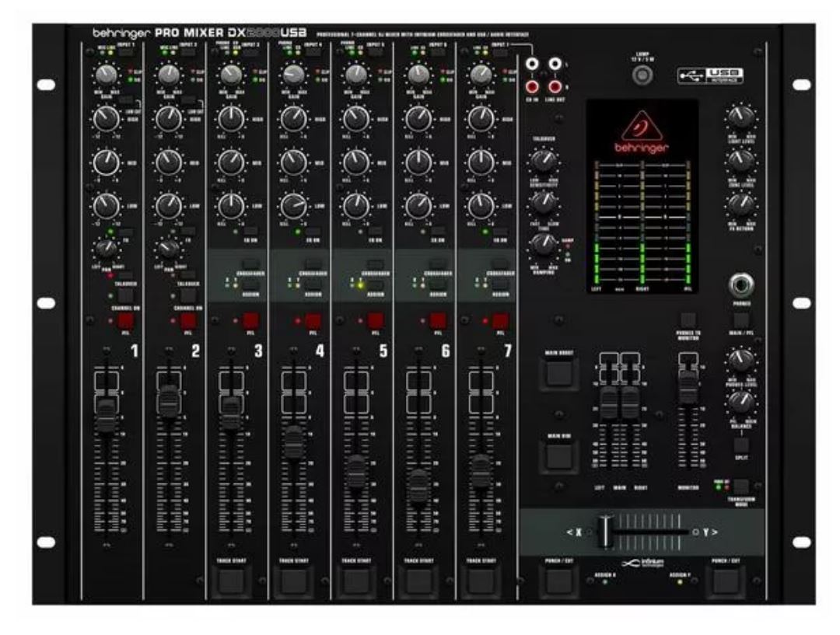Click the Zone Level knob
The image size is (840, 635).
point(741,159)
